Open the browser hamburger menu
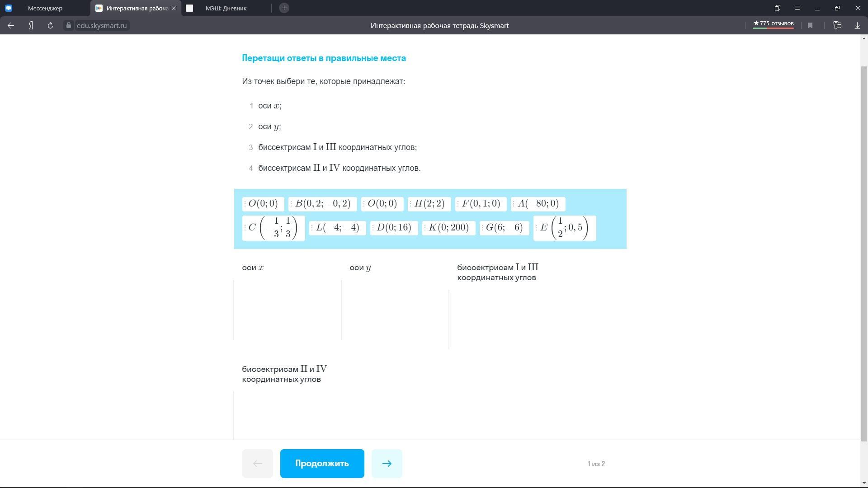 (797, 8)
